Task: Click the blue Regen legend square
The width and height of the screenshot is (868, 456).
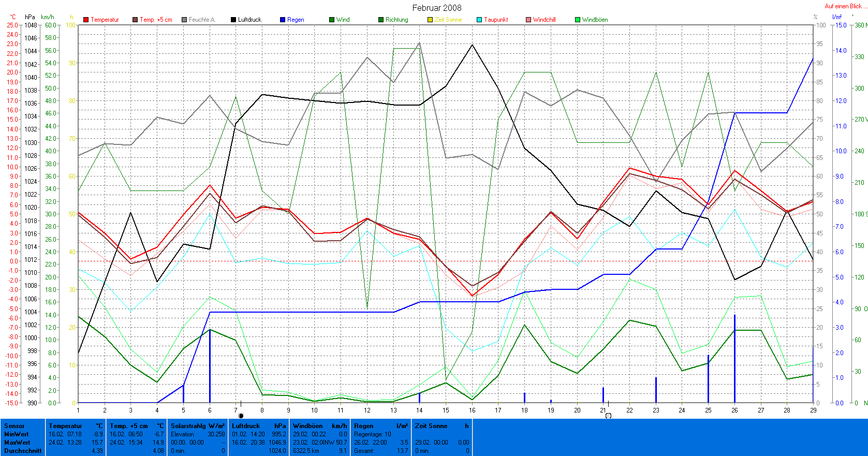Action: pyautogui.click(x=283, y=20)
